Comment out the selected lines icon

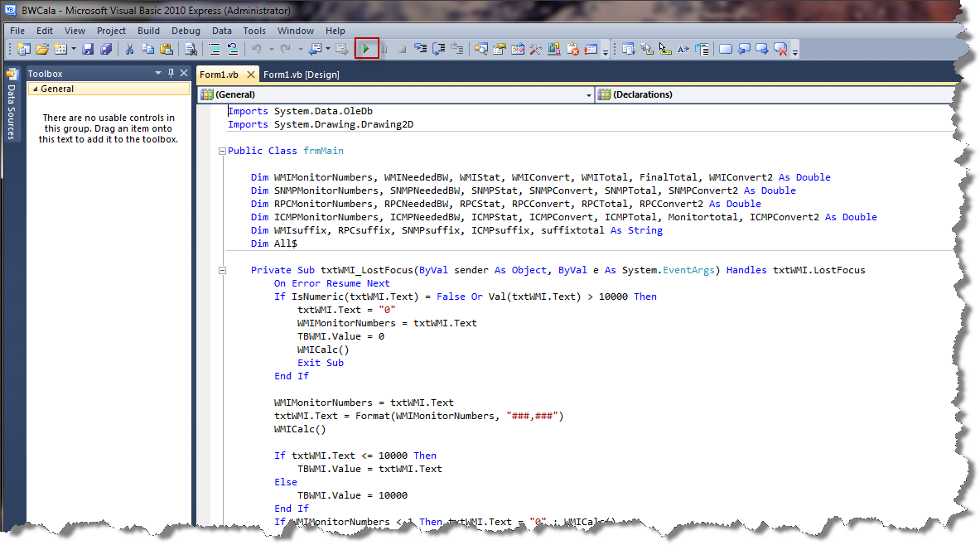215,49
